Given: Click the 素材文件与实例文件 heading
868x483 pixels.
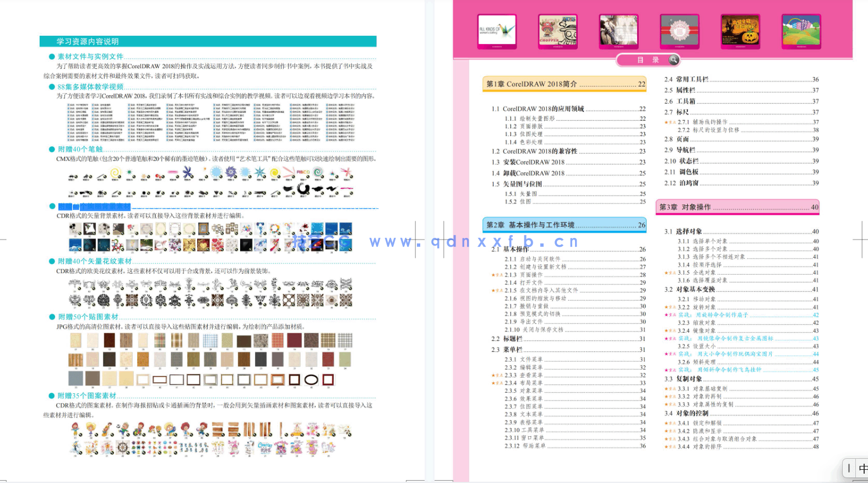Looking at the screenshot, I should (90, 56).
